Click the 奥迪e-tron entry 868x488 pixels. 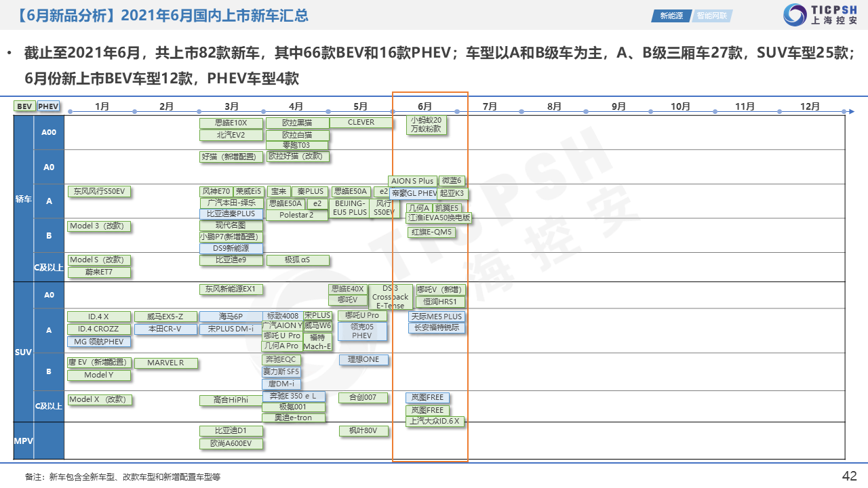294,418
